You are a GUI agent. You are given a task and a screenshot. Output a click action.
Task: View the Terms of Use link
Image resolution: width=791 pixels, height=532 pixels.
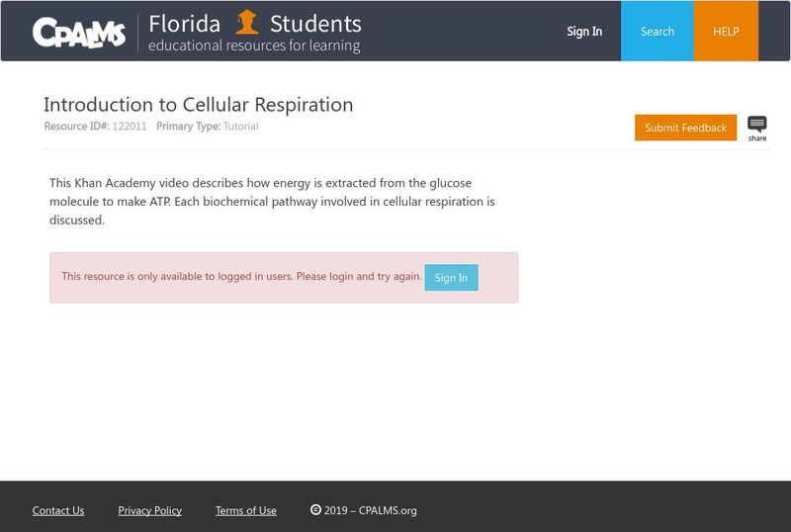click(x=246, y=510)
